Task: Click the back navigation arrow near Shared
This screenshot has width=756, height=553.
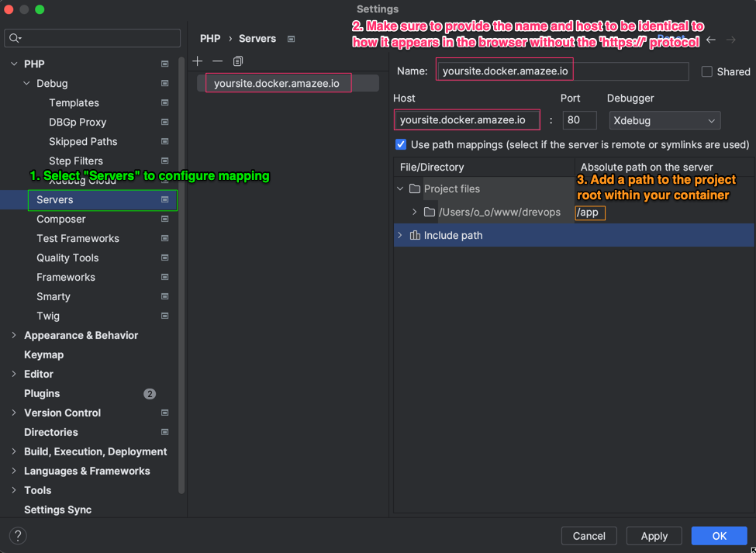Action: pyautogui.click(x=710, y=38)
